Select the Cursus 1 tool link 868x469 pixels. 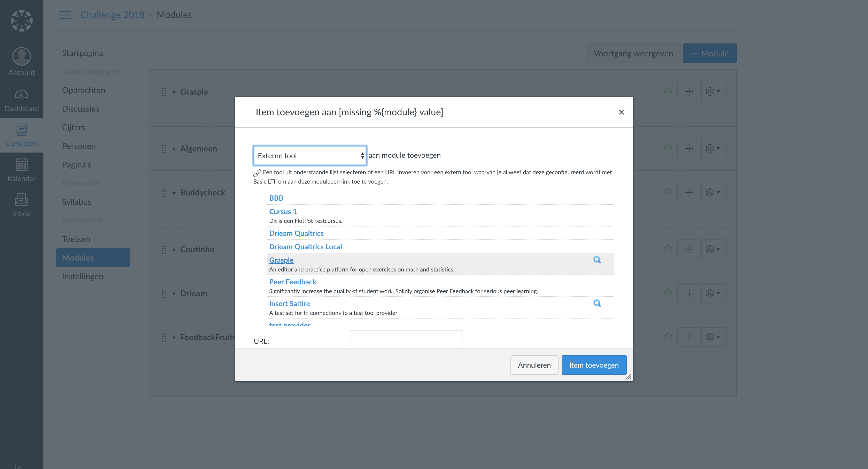283,211
